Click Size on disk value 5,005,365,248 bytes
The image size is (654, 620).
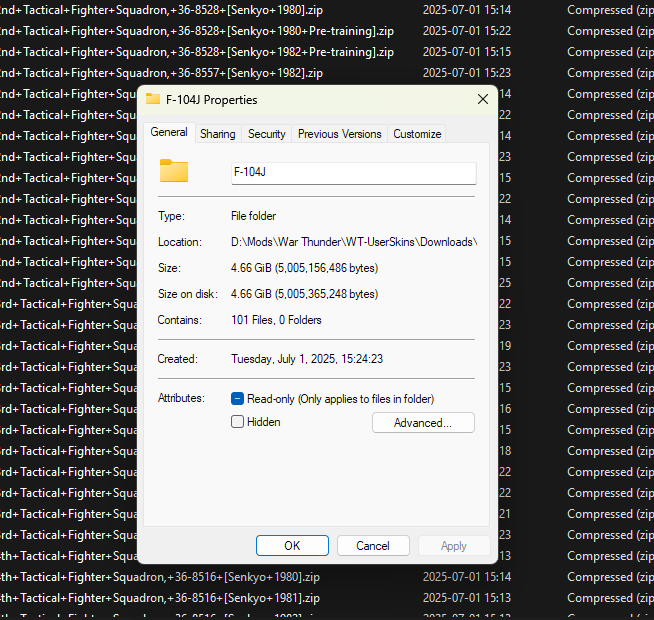(304, 294)
